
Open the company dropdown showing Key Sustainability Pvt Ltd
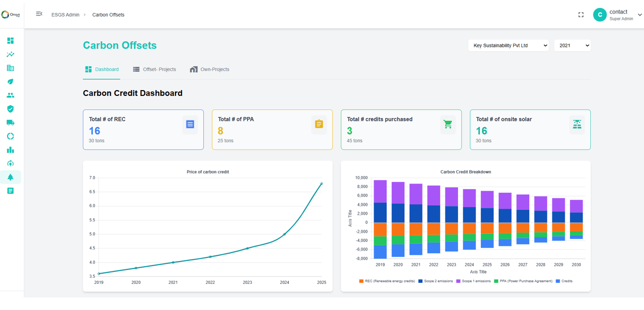click(x=508, y=45)
